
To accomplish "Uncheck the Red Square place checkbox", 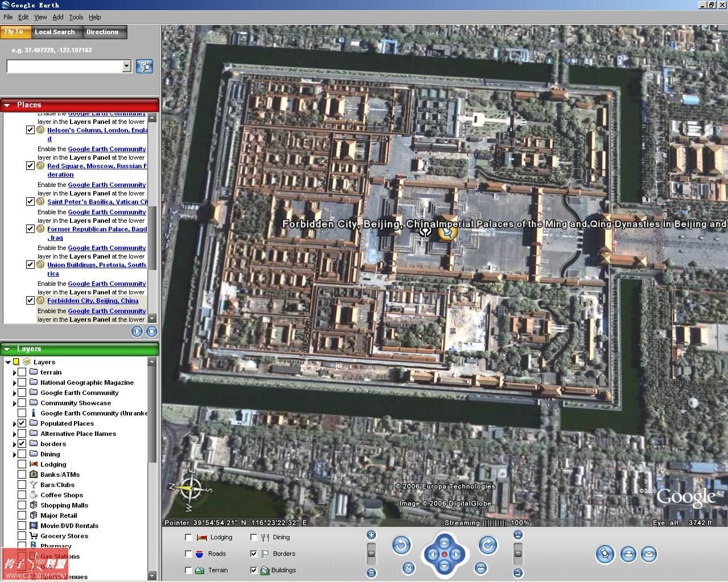I will click(x=30, y=166).
